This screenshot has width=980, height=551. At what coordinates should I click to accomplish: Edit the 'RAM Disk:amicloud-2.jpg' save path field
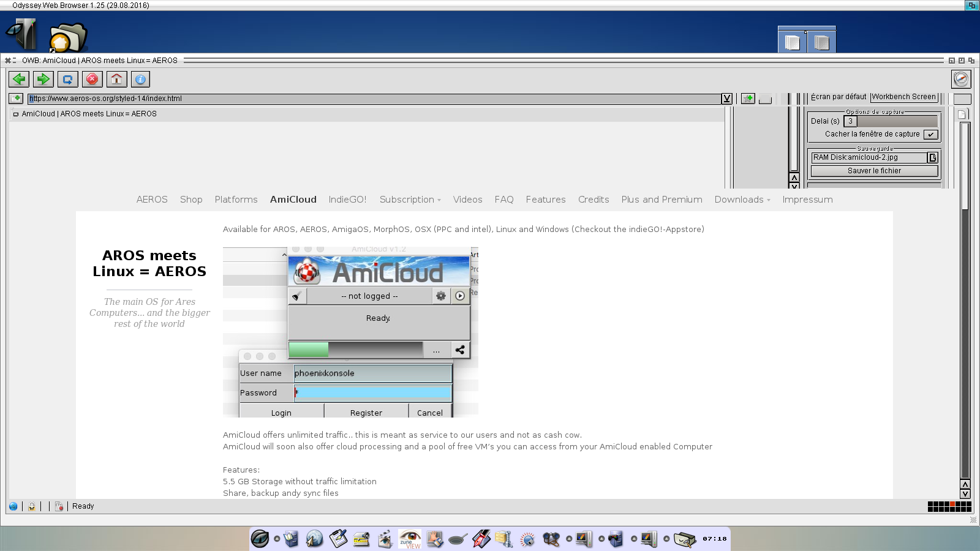(x=869, y=158)
